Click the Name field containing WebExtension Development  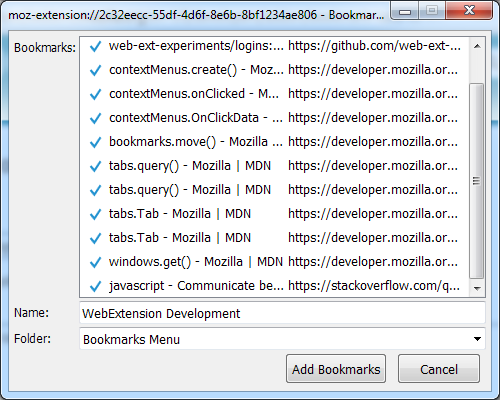(282, 313)
